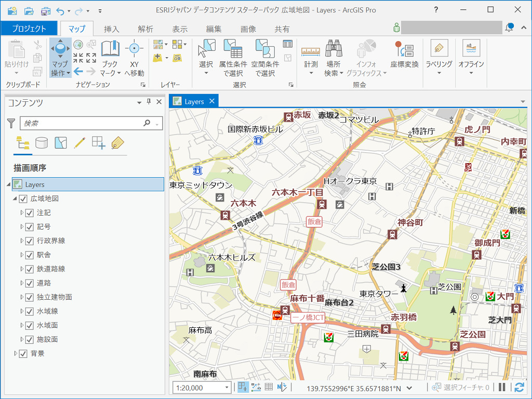Open the プロジェクト tab
The image size is (532, 399).
point(29,29)
